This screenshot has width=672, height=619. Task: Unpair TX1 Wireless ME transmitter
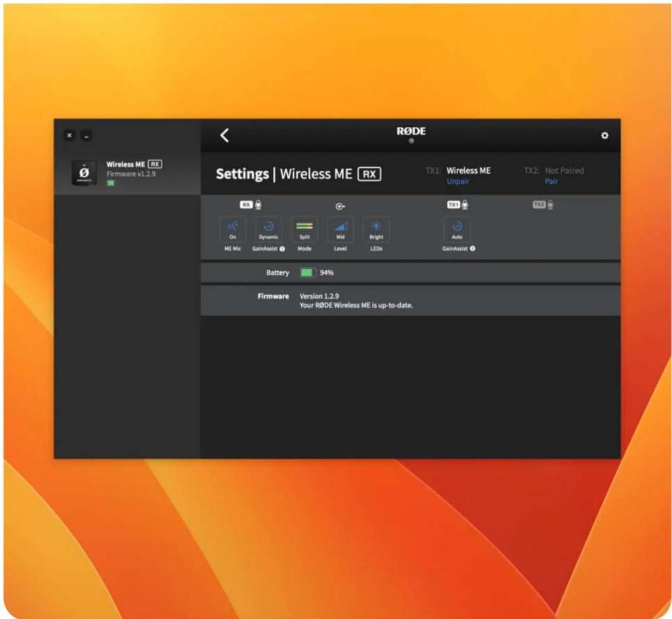click(458, 182)
